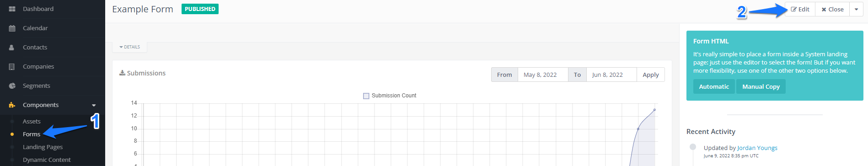Click the Segments pie chart icon
868x166 pixels.
click(x=12, y=86)
